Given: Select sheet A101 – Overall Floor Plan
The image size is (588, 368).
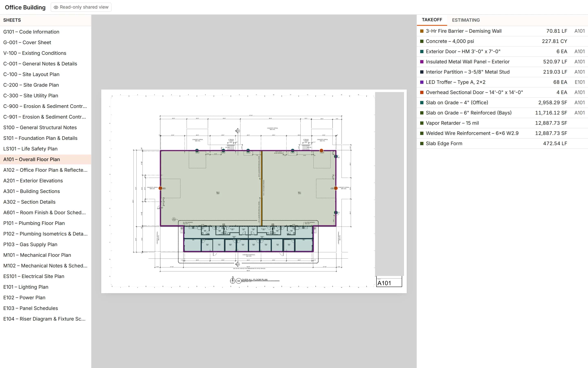Looking at the screenshot, I should (46, 159).
